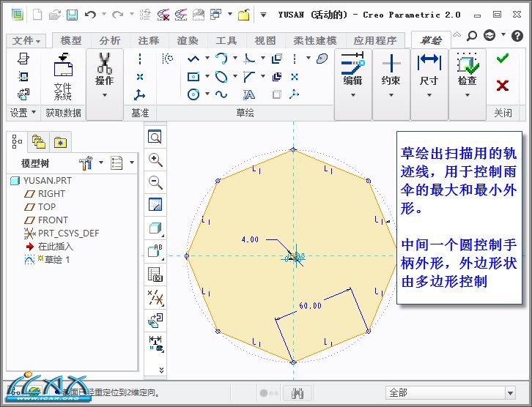This screenshot has height=407, width=532.
Task: Toggle datum display filters icon
Action: pos(155,296)
